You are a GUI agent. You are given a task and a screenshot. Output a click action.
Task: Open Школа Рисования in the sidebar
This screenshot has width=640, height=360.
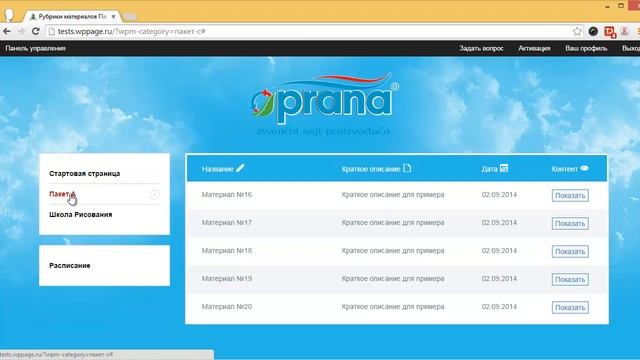click(x=80, y=214)
